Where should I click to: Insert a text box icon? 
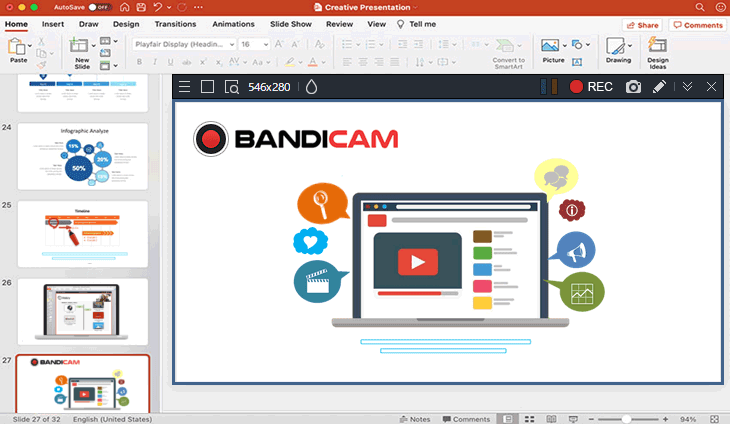tap(577, 62)
